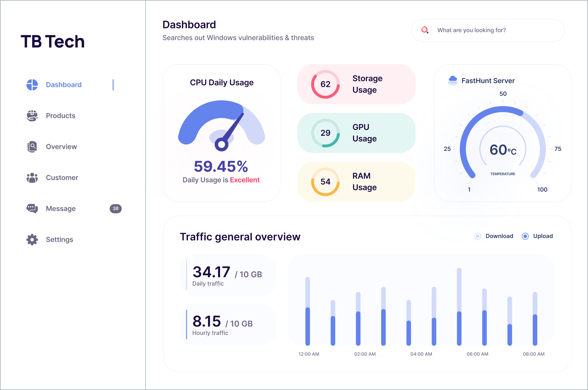Click the RAM 54 circular progress ring
Viewport: 588px width, 390px height.
[325, 182]
